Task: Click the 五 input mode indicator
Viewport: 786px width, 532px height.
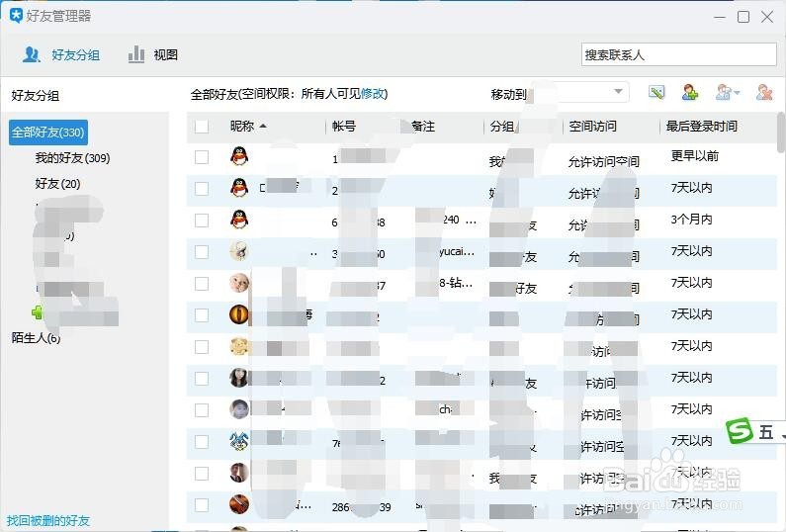Action: coord(766,432)
